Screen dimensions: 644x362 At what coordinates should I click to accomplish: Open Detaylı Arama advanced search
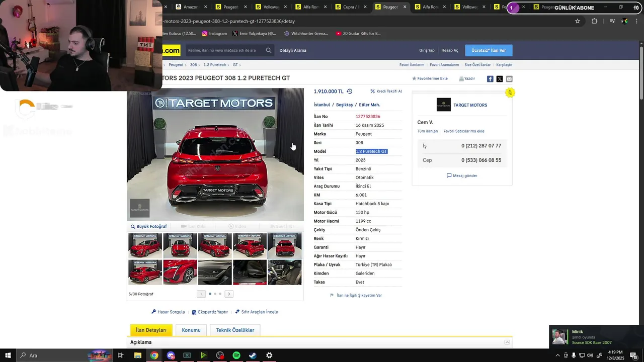click(x=293, y=50)
